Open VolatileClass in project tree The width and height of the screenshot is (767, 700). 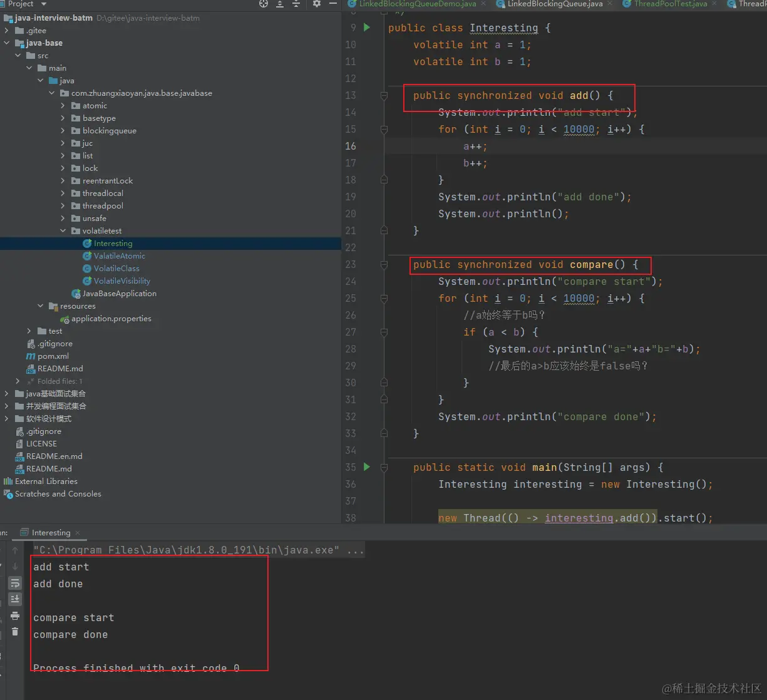click(116, 269)
